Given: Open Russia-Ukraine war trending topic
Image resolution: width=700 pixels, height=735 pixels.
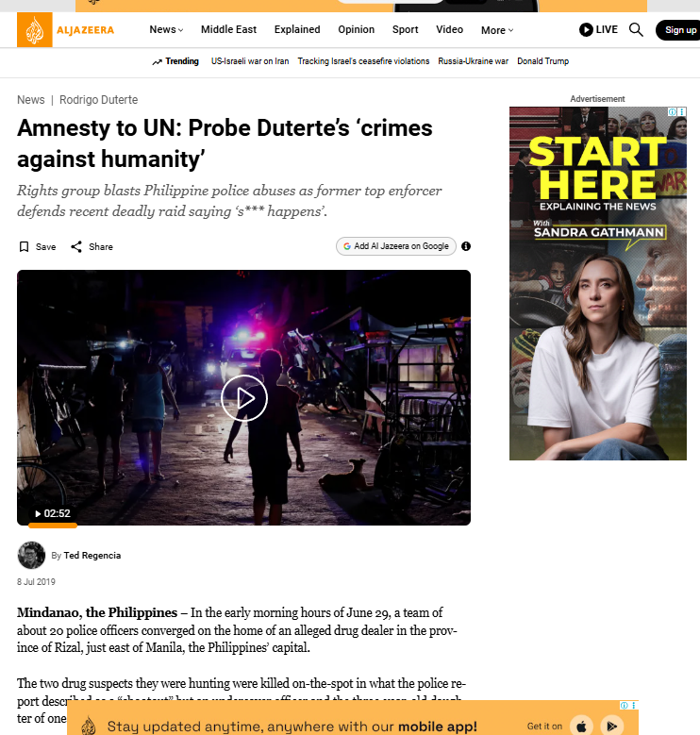Looking at the screenshot, I should pyautogui.click(x=473, y=61).
